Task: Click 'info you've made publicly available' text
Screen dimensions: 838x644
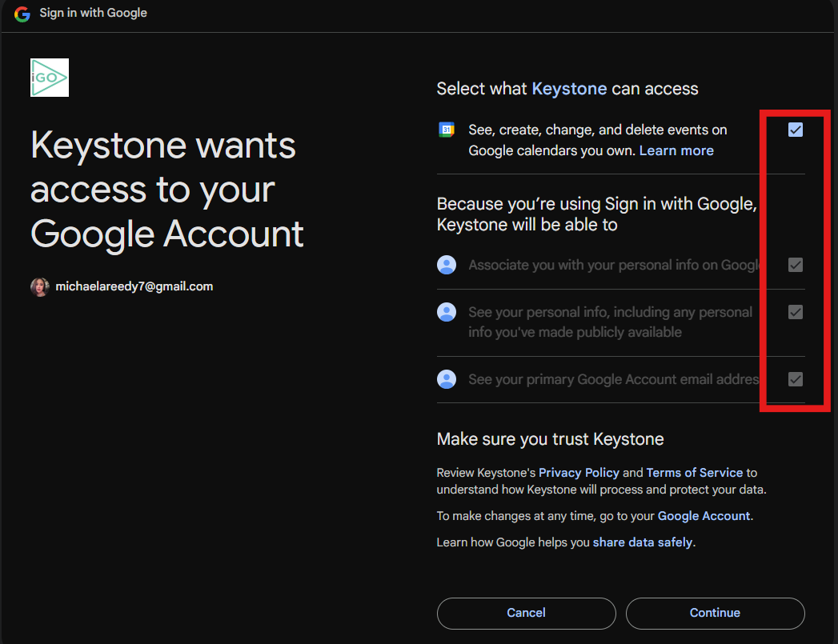Action: [x=575, y=332]
